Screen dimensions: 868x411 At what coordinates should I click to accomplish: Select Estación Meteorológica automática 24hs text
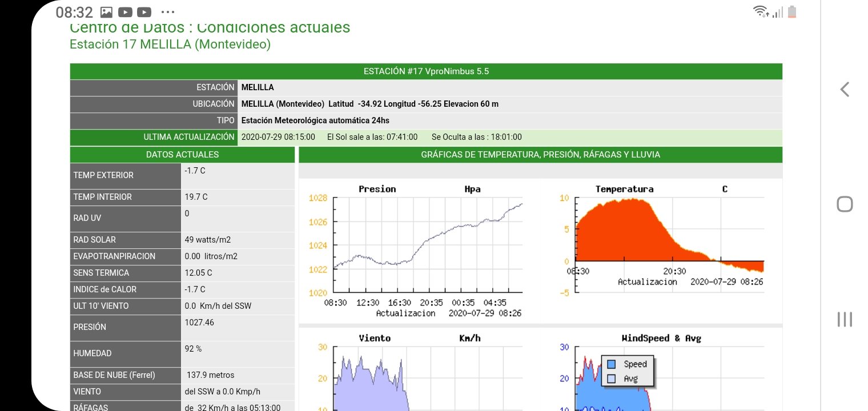click(x=315, y=120)
